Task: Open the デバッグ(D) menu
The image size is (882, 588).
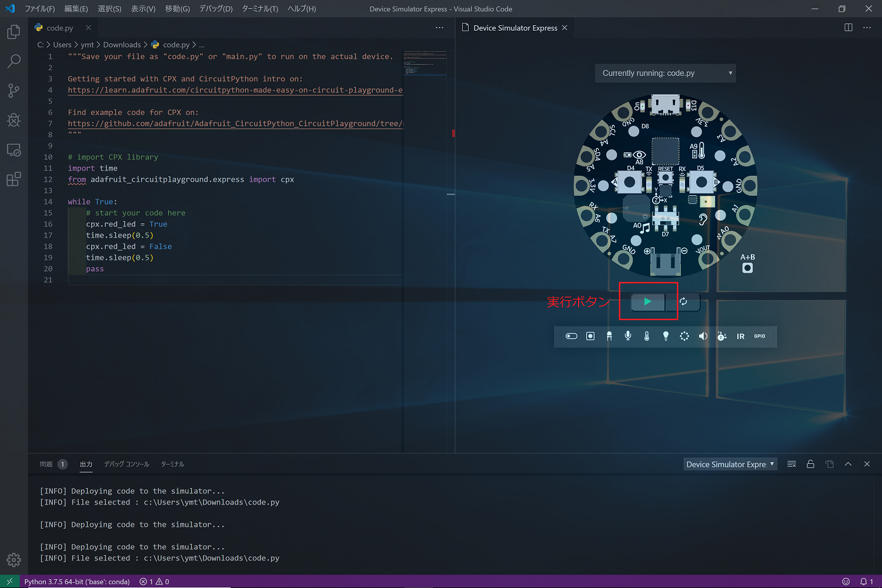Action: pos(216,9)
